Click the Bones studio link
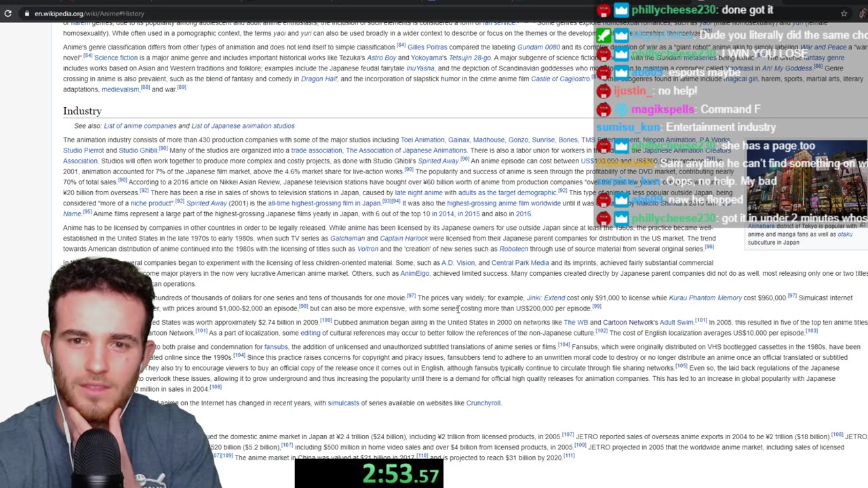Viewport: 868px width, 488px height. point(568,140)
